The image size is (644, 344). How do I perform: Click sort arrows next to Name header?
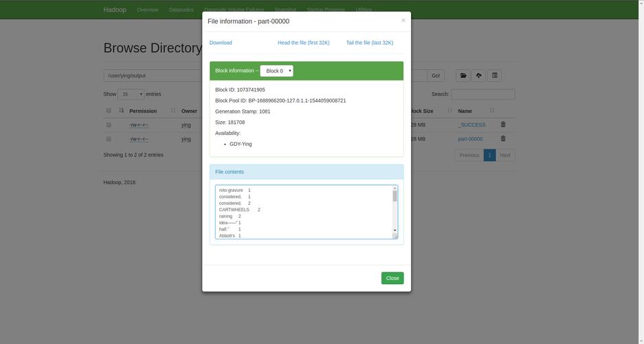click(x=492, y=111)
